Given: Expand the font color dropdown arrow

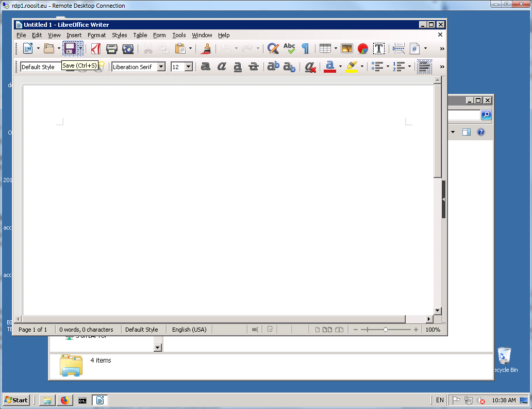Looking at the screenshot, I should (340, 67).
